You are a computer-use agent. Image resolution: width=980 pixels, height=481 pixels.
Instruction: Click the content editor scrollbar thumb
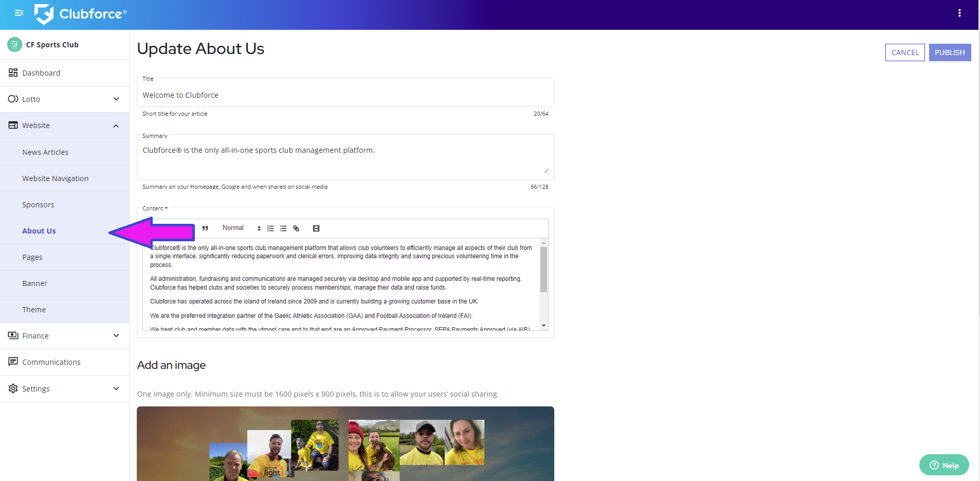tap(543, 269)
